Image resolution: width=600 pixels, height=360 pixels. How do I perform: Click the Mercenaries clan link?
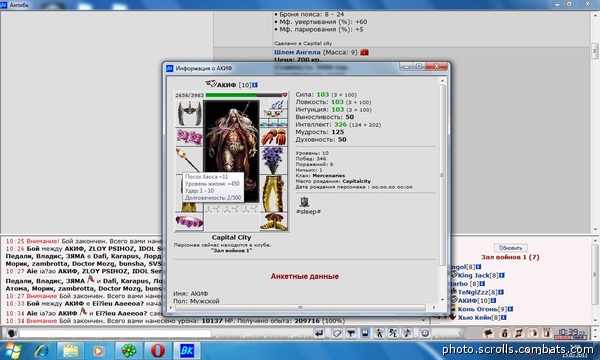329,176
